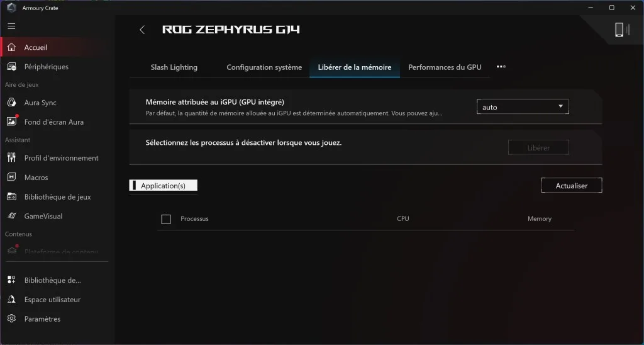Click the Paramètres gear icon
This screenshot has height=345, width=644.
click(11, 319)
